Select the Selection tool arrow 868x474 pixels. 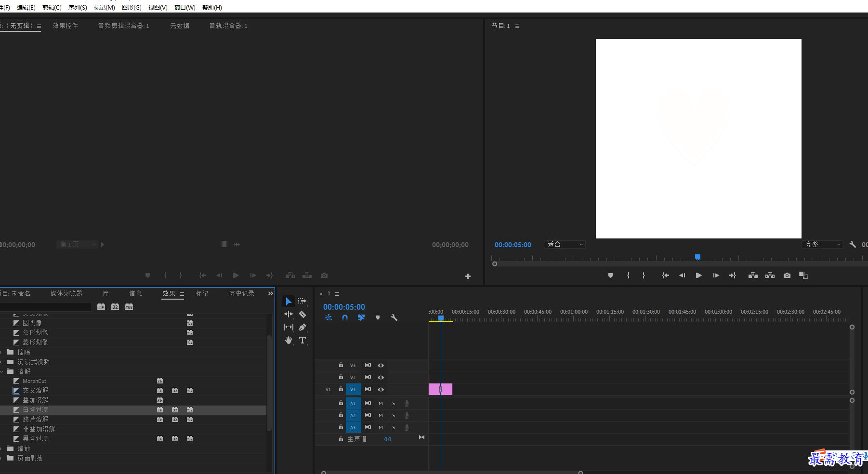click(x=288, y=302)
